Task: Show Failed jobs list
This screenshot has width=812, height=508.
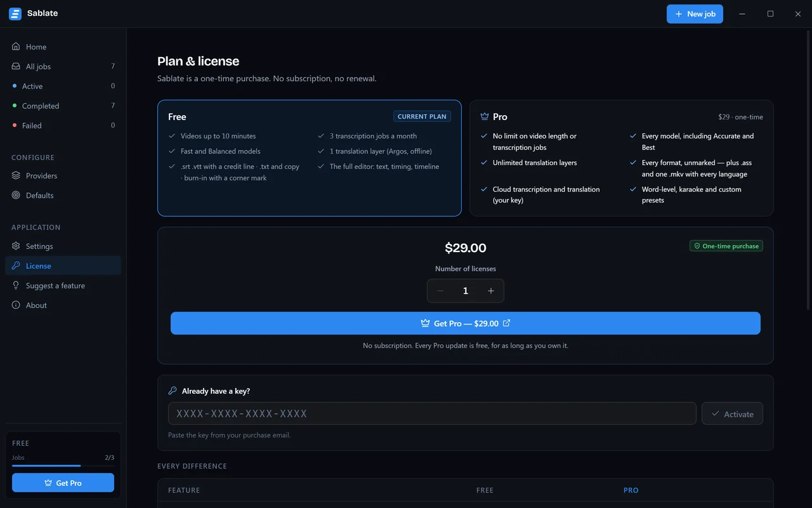Action: (x=63, y=126)
